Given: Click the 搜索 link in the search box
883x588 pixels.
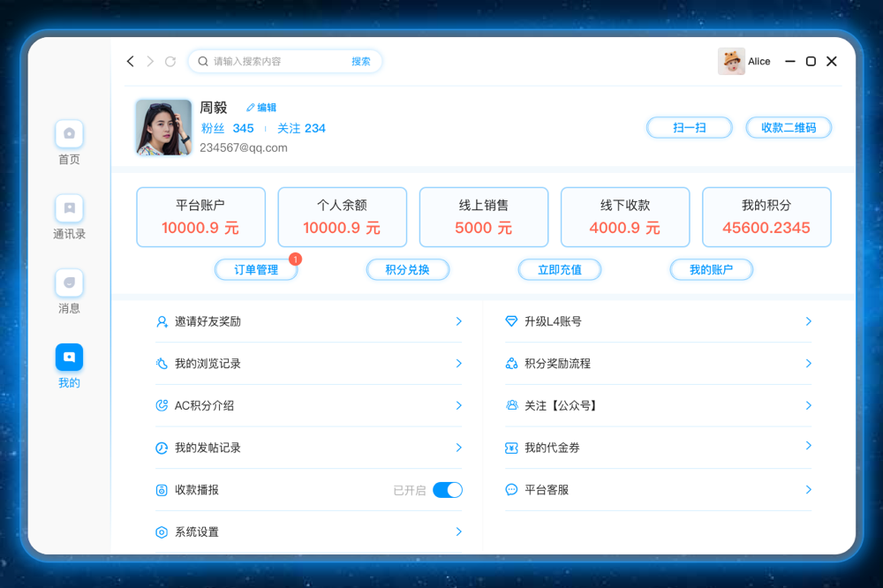Looking at the screenshot, I should tap(361, 62).
